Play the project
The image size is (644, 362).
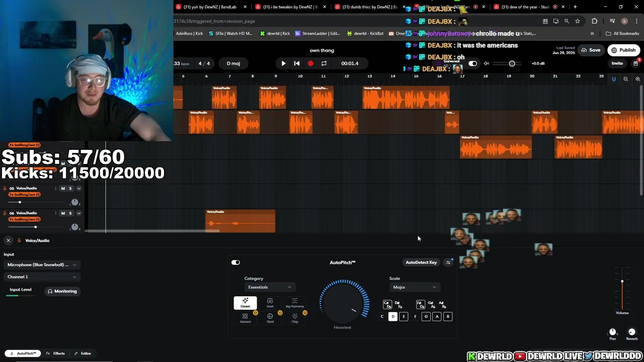(x=283, y=63)
